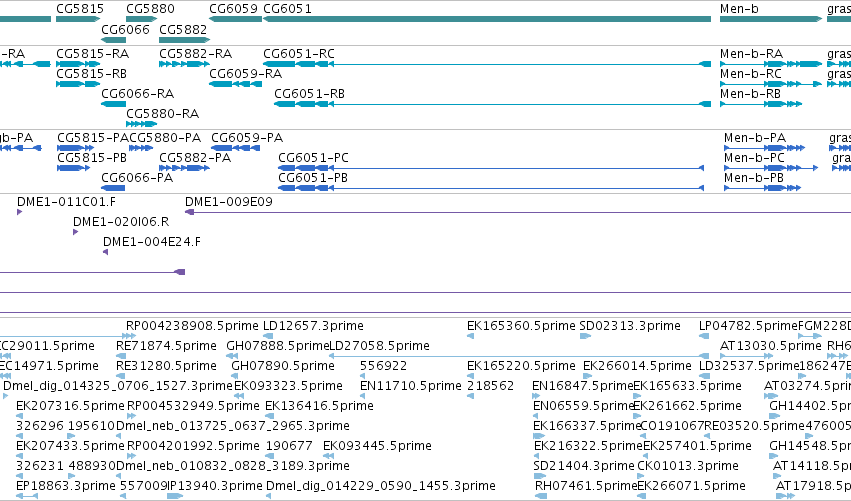Select EST EK207316.5prime

click(71, 406)
